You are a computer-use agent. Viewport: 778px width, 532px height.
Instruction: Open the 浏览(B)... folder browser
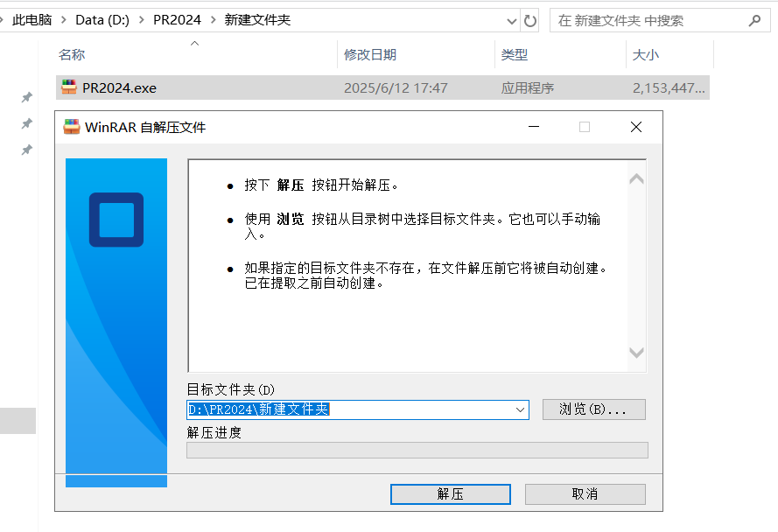coord(594,409)
